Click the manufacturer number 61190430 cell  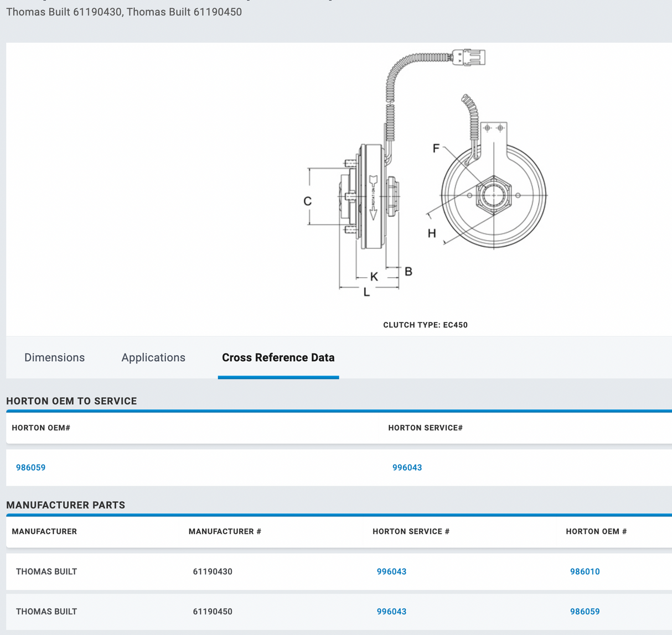[213, 571]
